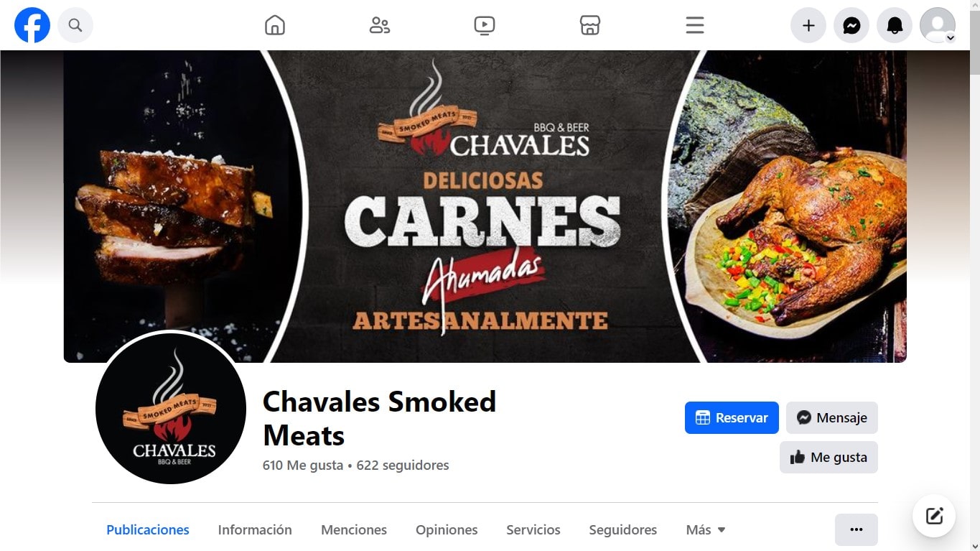Screen dimensions: 980x551
Task: Open Messenger from the top bar
Action: pyautogui.click(x=851, y=25)
